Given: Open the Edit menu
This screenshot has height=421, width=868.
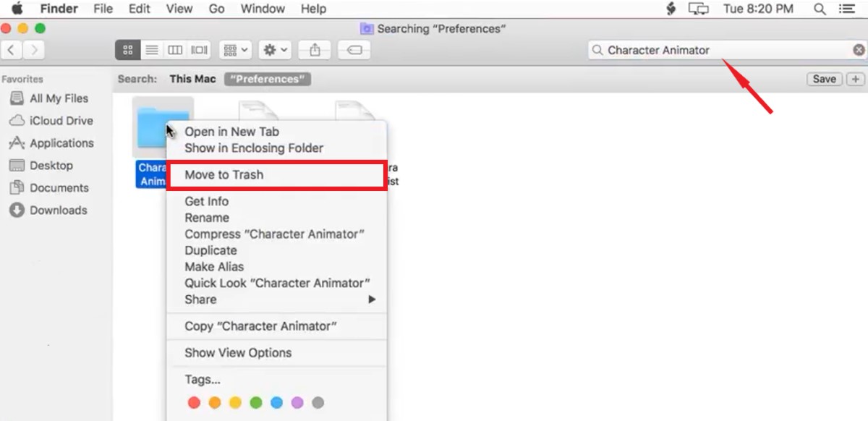Looking at the screenshot, I should pyautogui.click(x=139, y=9).
